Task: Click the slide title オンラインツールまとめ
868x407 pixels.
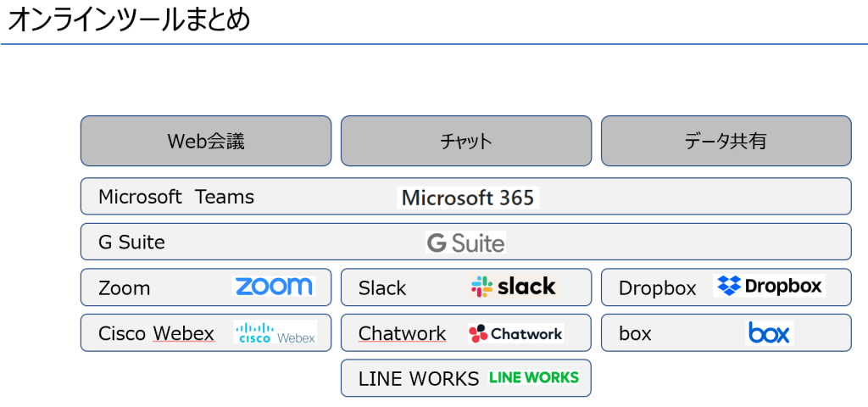Action: (129, 19)
